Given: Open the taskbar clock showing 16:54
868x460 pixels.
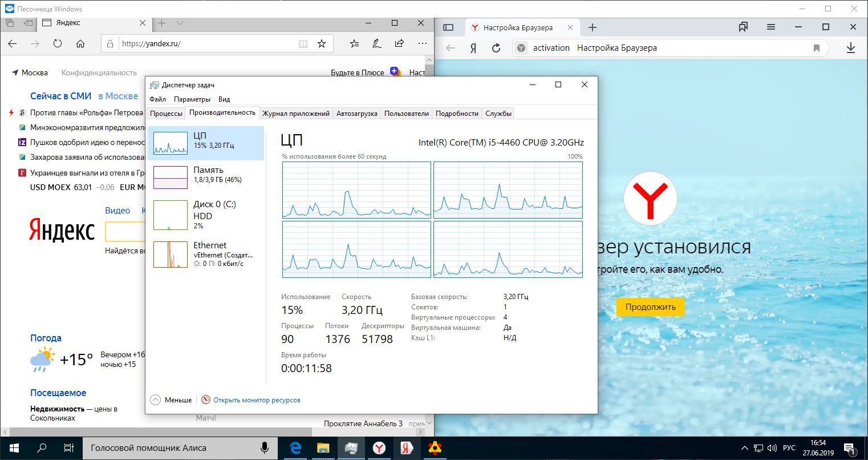Looking at the screenshot, I should (x=818, y=448).
